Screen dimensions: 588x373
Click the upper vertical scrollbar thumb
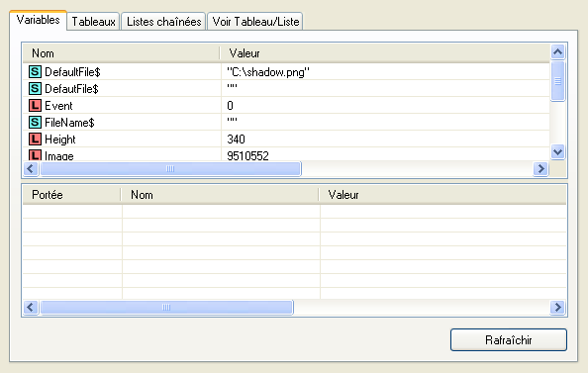point(557,81)
